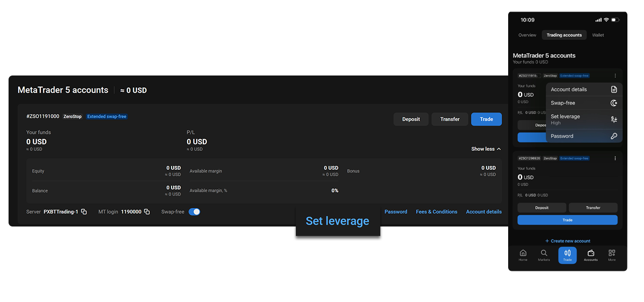Select the Trading accounts tab on phone
Screen dimensions: 644x302
click(564, 35)
